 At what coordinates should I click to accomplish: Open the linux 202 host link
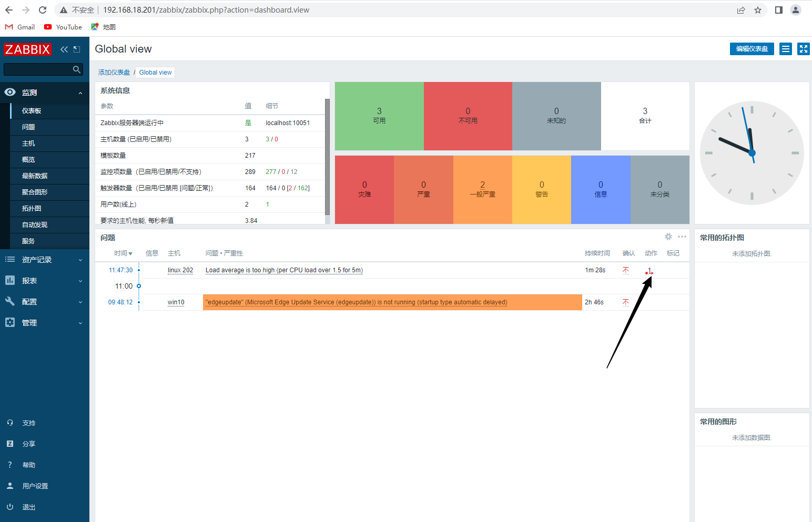pos(180,270)
